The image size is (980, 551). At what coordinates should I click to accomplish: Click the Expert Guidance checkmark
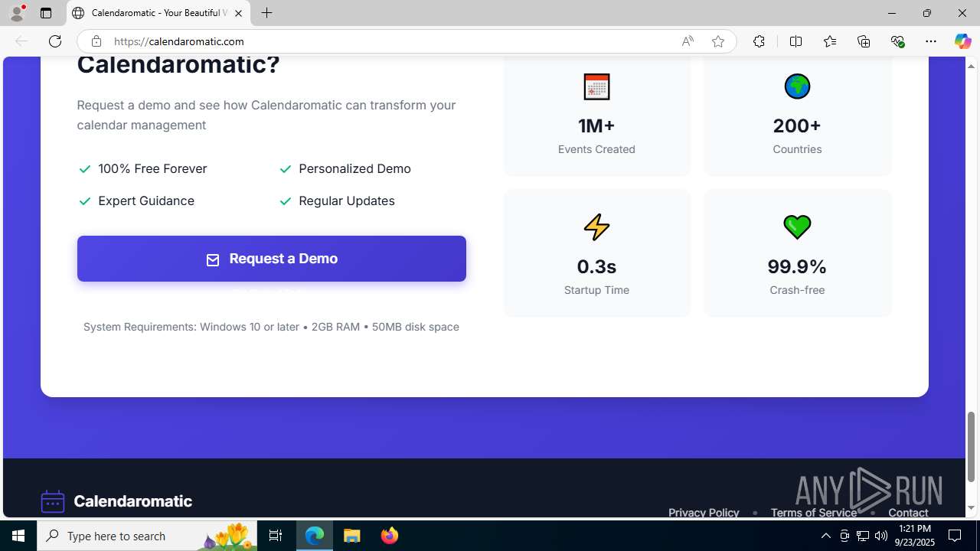pos(85,201)
